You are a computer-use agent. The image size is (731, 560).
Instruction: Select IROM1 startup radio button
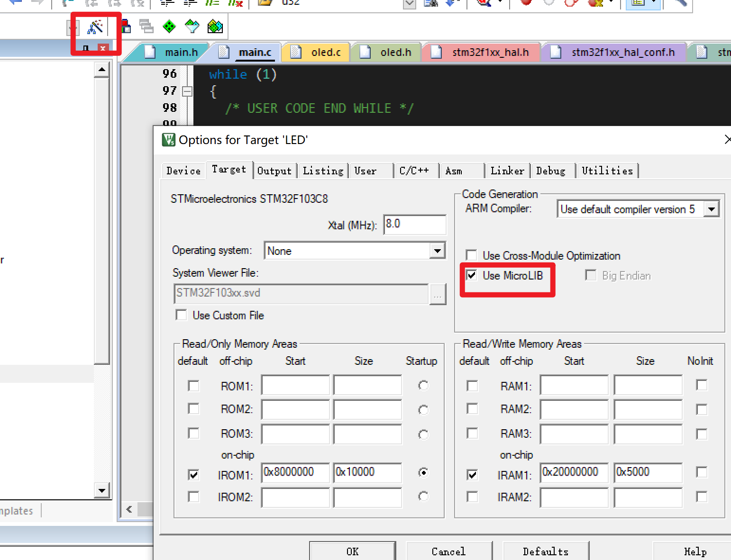click(423, 472)
